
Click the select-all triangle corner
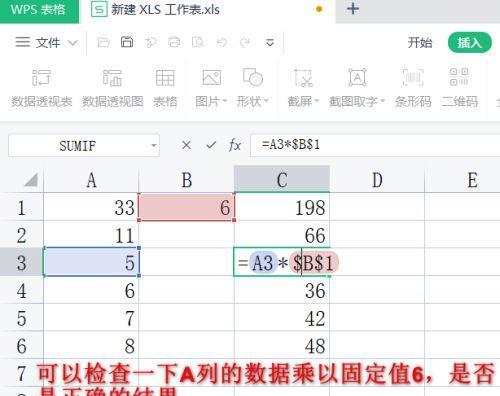pos(30,180)
